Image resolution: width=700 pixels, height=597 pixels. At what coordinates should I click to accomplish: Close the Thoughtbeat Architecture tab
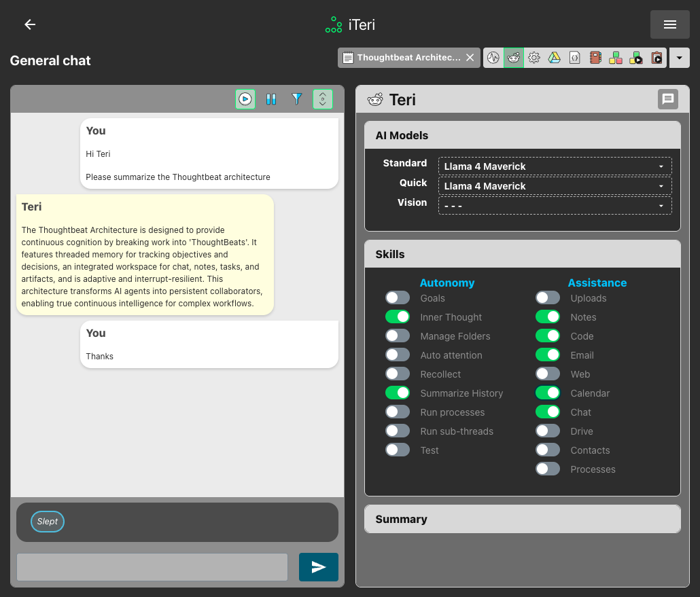click(x=470, y=58)
